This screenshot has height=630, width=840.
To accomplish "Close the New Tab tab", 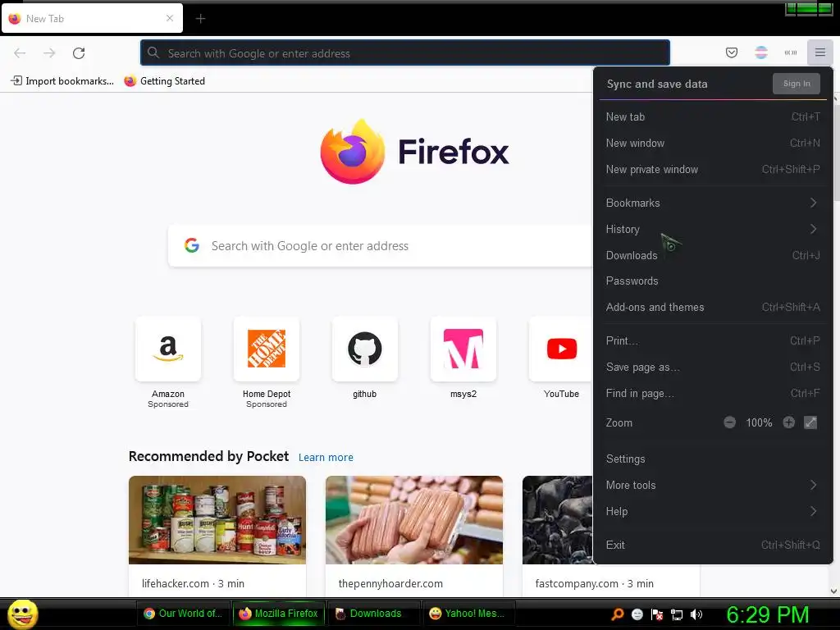I will [x=169, y=18].
